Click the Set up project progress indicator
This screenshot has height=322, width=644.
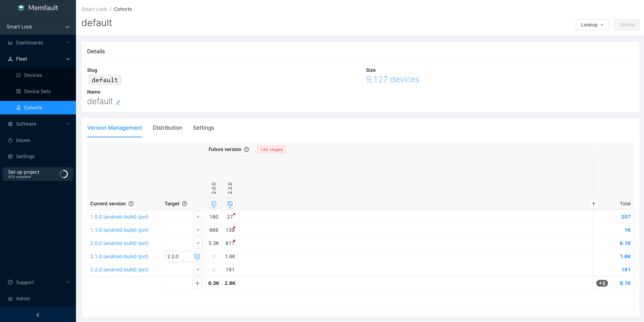click(x=64, y=174)
